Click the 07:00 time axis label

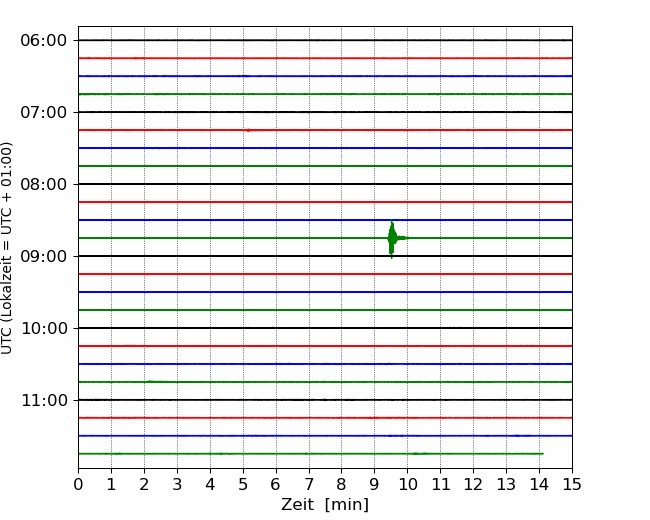click(44, 112)
